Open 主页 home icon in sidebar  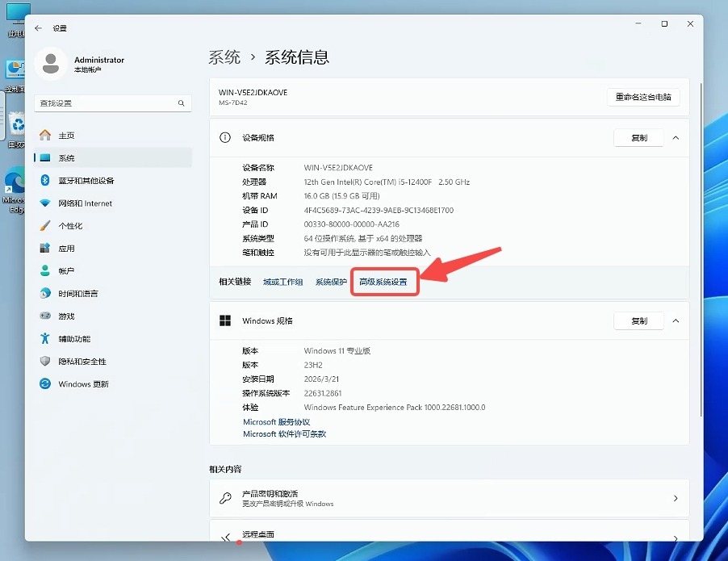coord(45,136)
